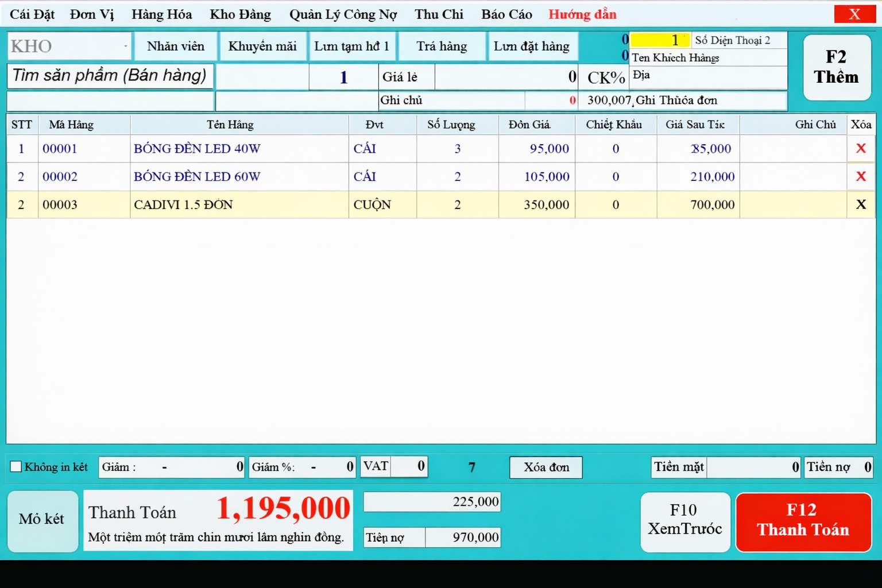882x588 pixels.
Task: Expand the KHO dropdown
Action: pyautogui.click(x=125, y=47)
